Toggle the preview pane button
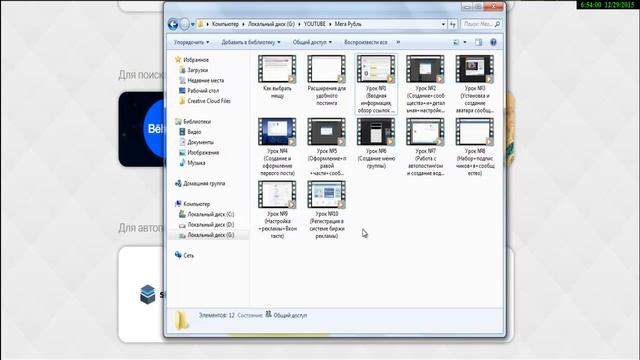Screen dimensions: 640x360 (x=478, y=42)
